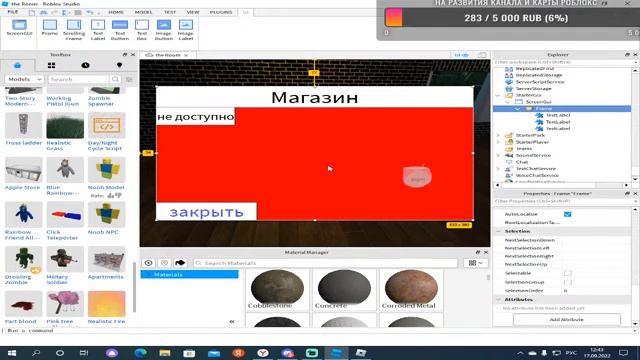Screen dimensions: 640x360
Task: Switch to the VIEW ribbon tab
Action: 193,12
